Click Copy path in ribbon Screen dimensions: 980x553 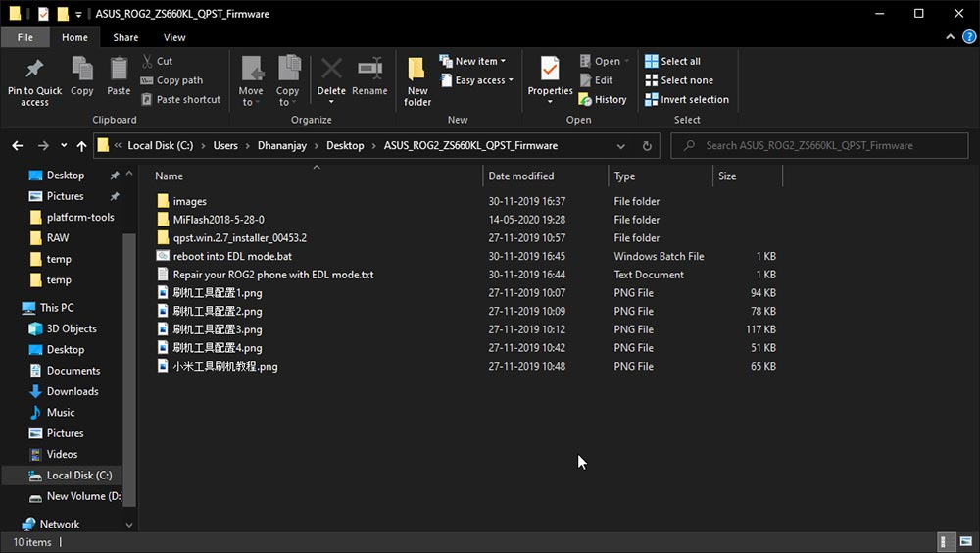[171, 80]
